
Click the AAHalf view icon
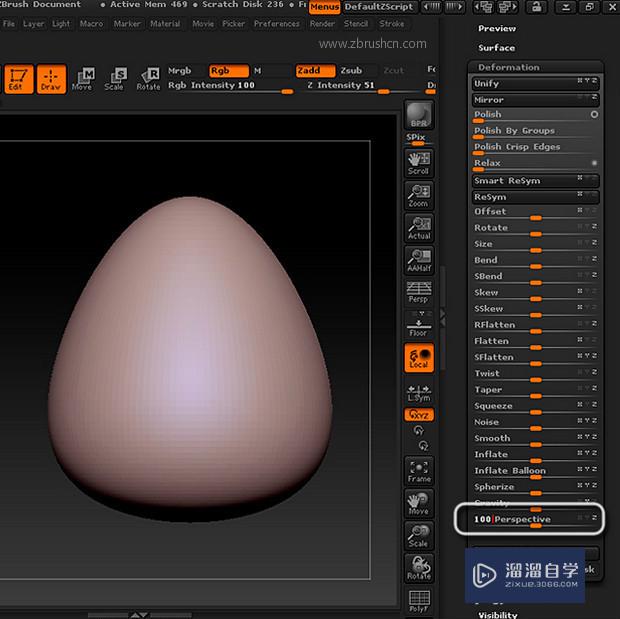click(x=419, y=260)
